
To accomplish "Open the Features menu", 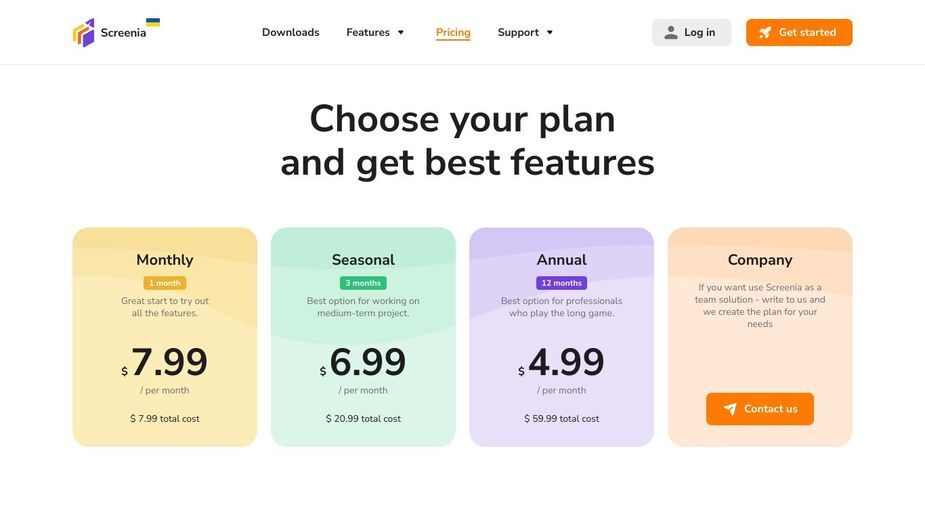I will click(x=375, y=32).
